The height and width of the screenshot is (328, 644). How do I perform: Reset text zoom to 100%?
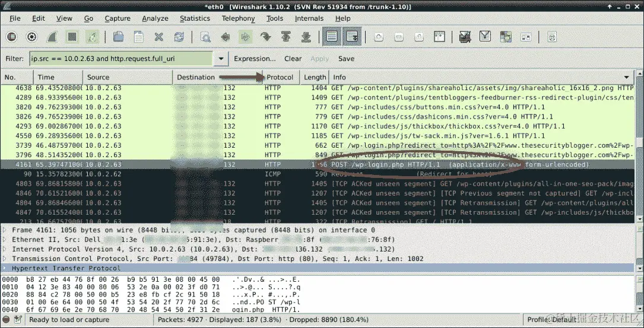click(419, 37)
